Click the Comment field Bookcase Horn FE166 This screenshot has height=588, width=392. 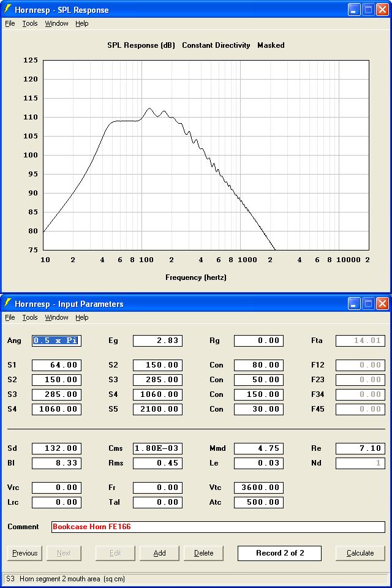point(218,527)
